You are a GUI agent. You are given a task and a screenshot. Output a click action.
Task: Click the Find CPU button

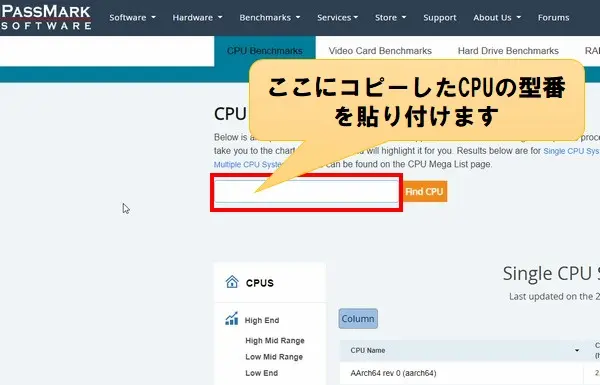click(424, 191)
